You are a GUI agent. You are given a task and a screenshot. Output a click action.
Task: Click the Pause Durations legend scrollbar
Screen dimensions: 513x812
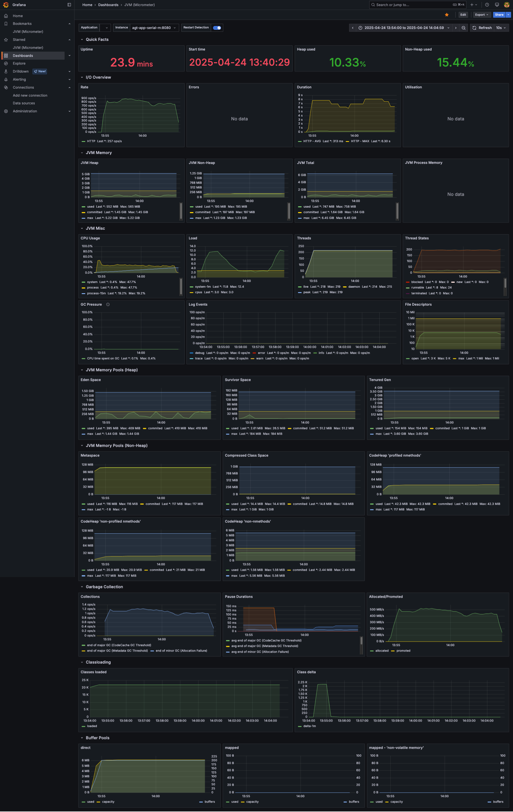(361, 640)
